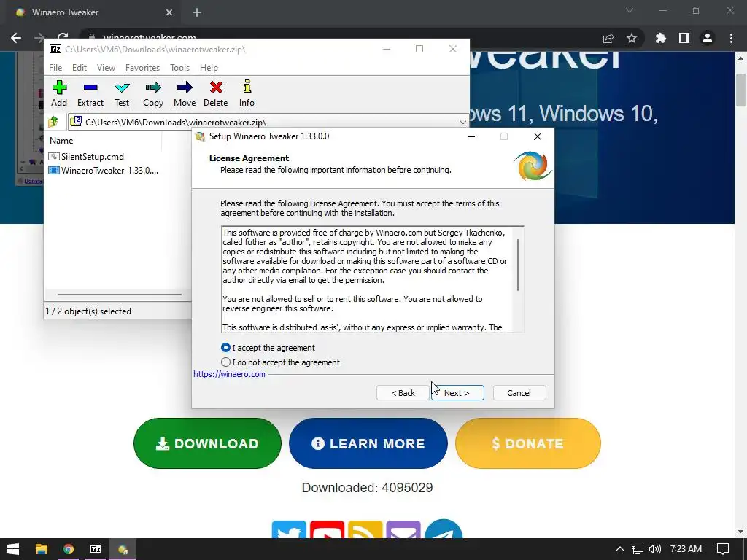Select the WinaeroTweaker-1.33.0 installer file
The height and width of the screenshot is (560, 747).
pyautogui.click(x=104, y=170)
